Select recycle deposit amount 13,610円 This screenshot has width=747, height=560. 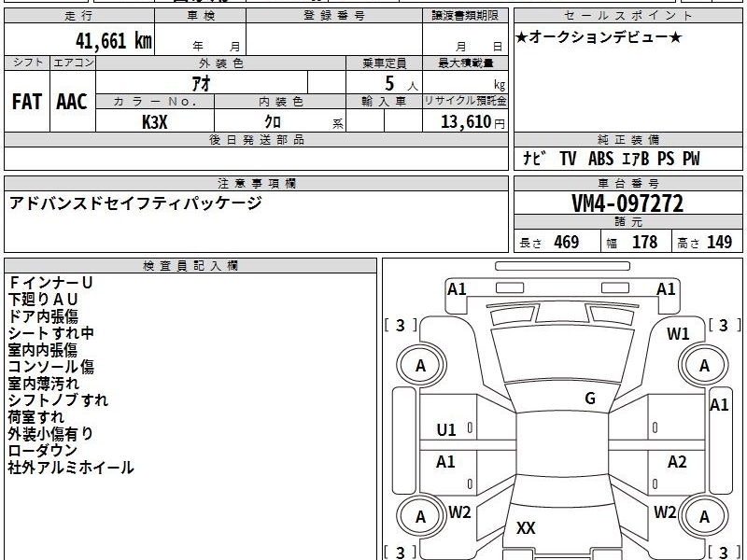472,122
